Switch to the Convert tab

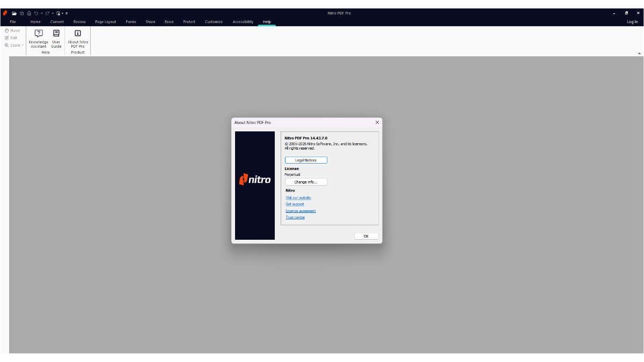click(57, 22)
